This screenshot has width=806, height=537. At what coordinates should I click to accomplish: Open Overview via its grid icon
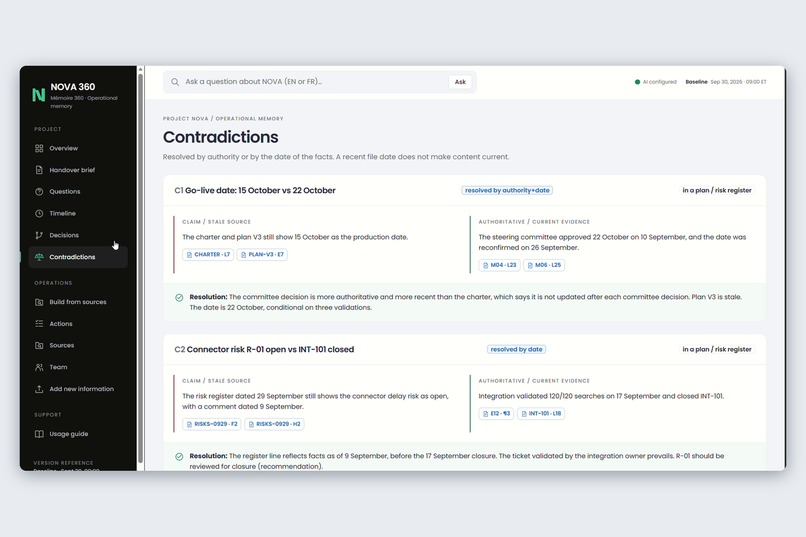(39, 149)
